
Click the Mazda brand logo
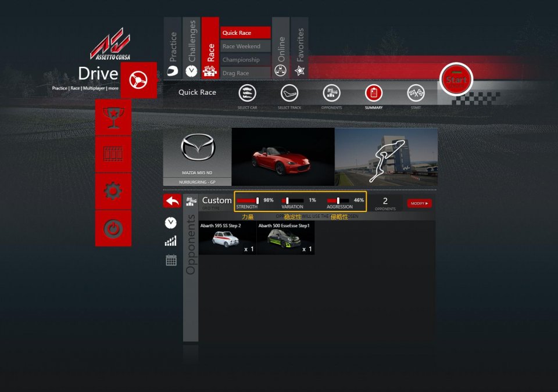coord(198,147)
